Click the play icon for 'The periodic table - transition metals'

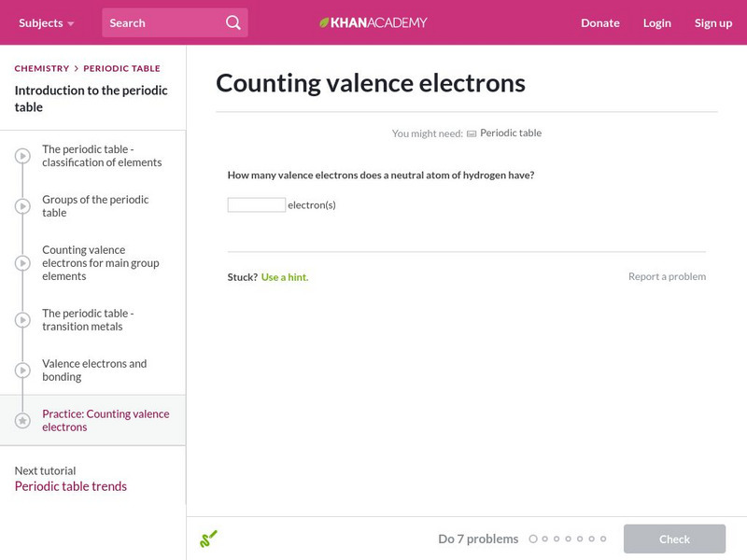click(21, 319)
